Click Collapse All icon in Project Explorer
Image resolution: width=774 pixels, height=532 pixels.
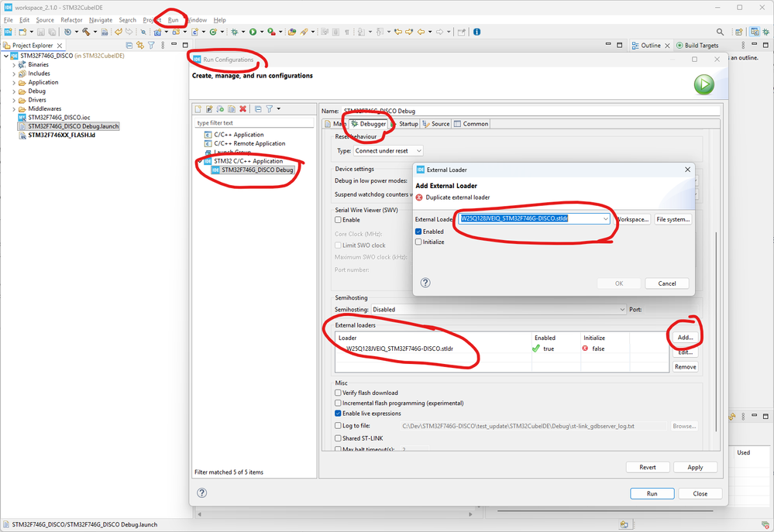point(129,46)
